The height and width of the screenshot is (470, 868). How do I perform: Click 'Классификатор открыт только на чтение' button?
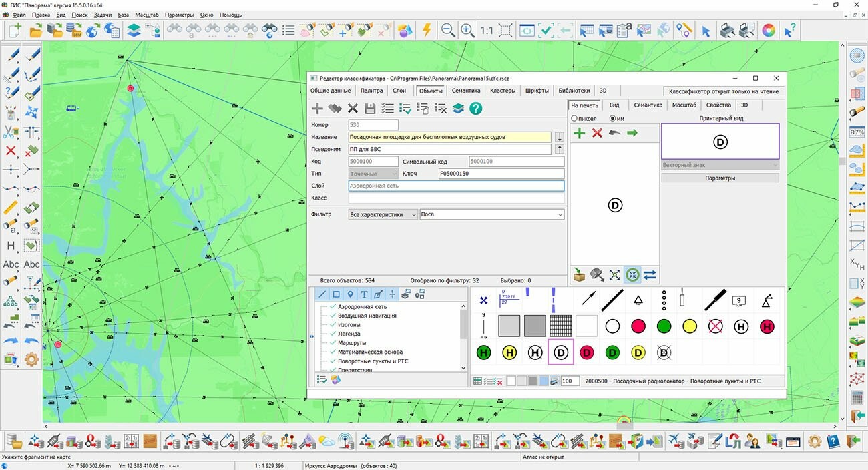(723, 91)
